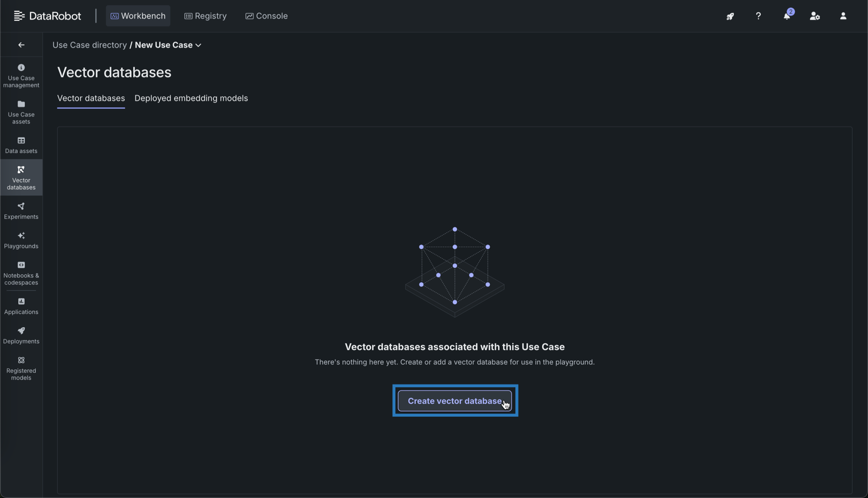Screen dimensions: 868x498
Task: Go to Data assets section
Action: (21, 145)
